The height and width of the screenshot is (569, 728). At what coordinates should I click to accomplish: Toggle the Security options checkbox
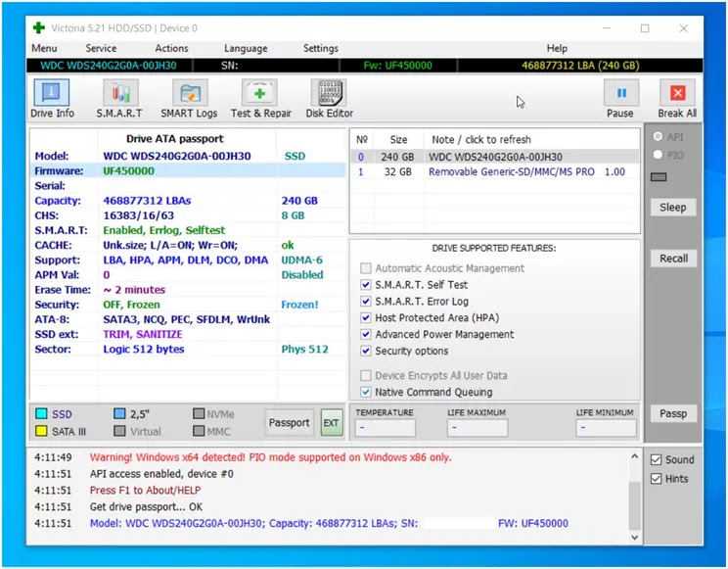(366, 351)
